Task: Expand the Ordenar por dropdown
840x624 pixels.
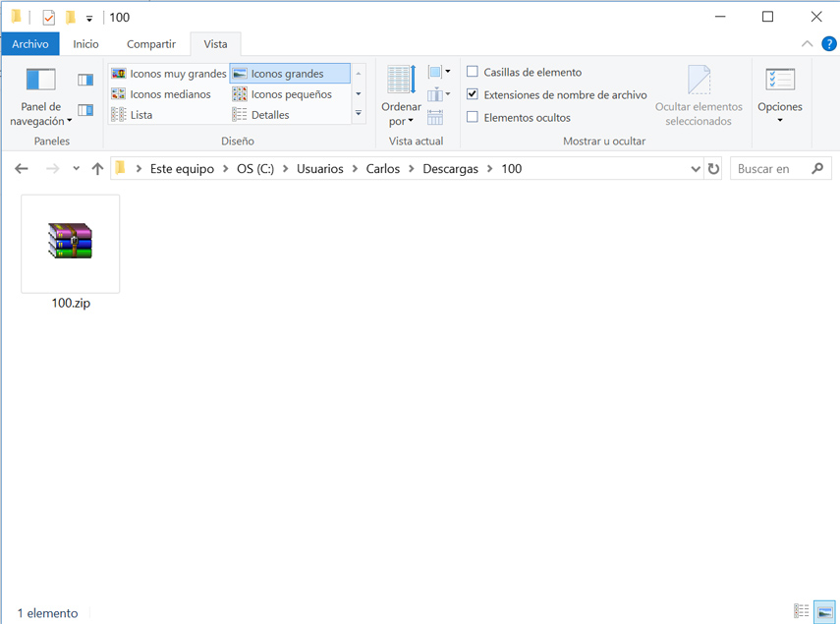Action: [401, 113]
